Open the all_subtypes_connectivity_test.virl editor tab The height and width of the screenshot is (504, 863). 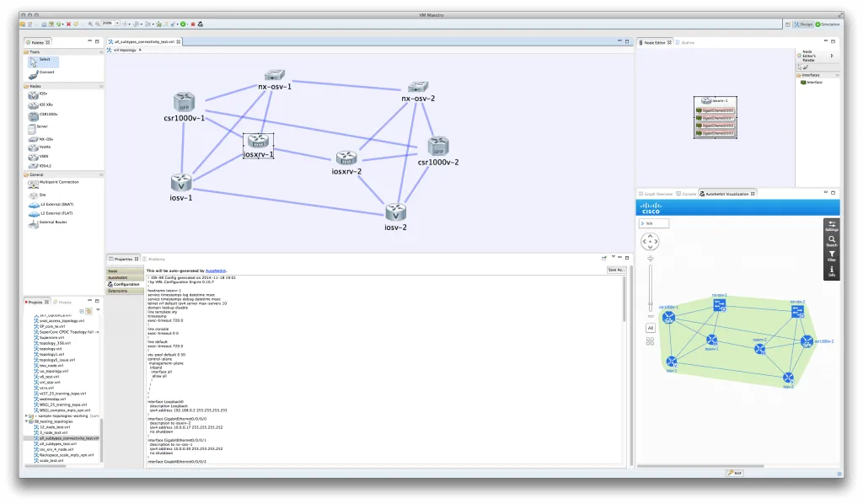144,42
